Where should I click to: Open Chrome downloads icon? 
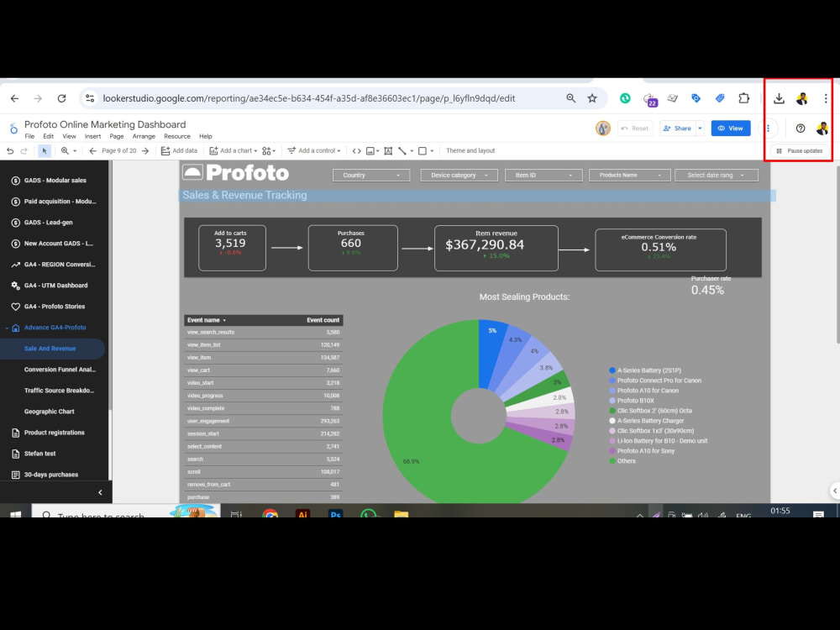tap(779, 98)
